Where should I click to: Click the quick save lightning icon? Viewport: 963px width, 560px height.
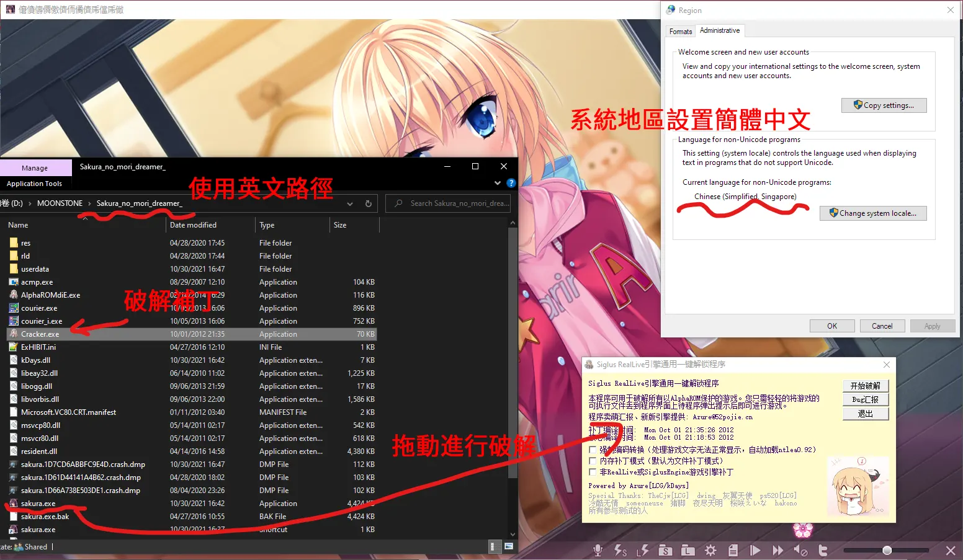coord(620,550)
